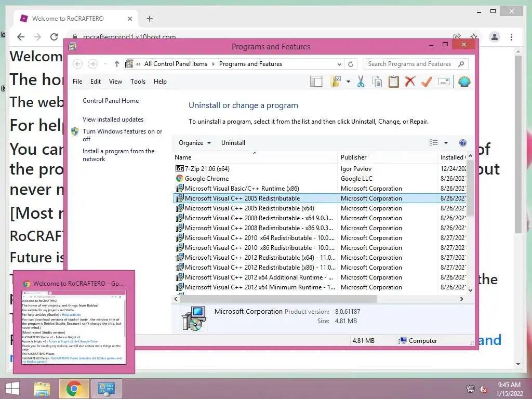Open Control Panel Home link
532x399 pixels.
(x=111, y=101)
